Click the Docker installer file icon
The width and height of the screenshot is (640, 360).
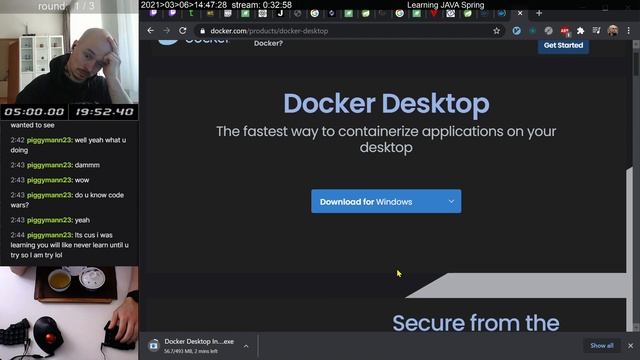click(x=154, y=346)
